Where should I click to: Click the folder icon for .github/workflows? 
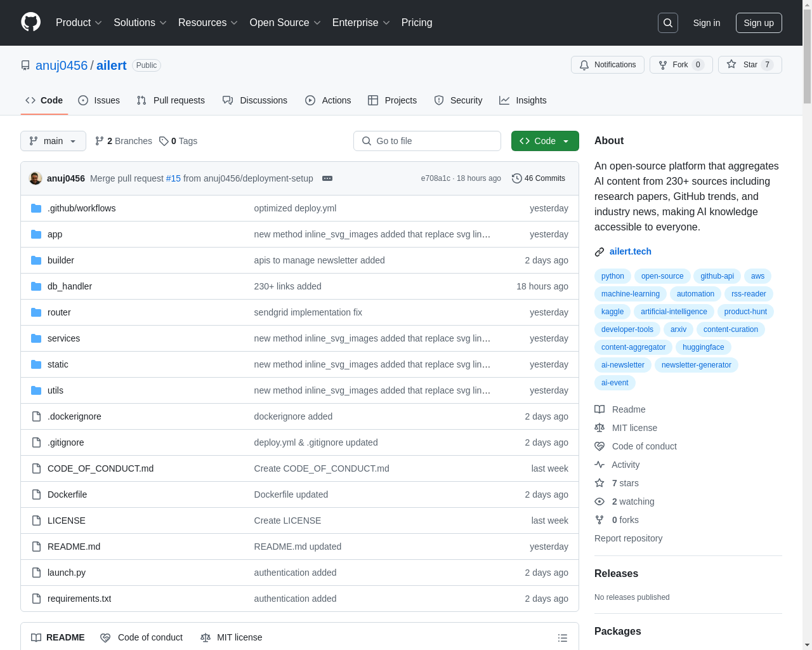[x=36, y=208]
